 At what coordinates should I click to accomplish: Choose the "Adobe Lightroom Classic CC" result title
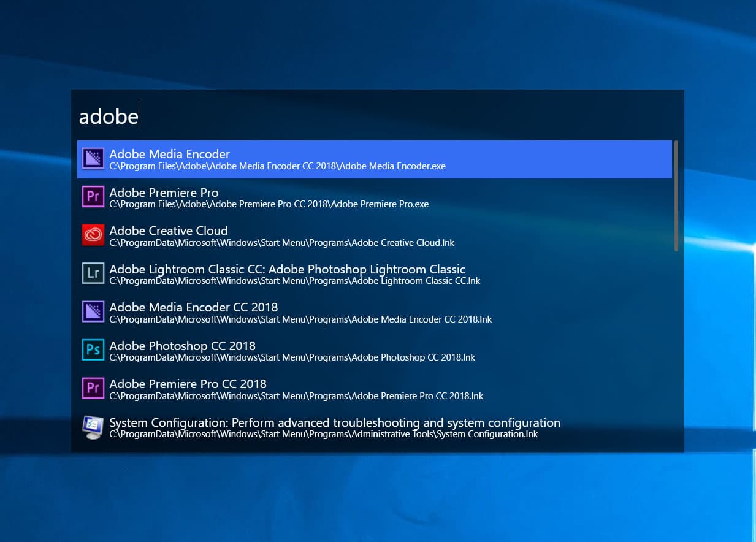pos(287,269)
